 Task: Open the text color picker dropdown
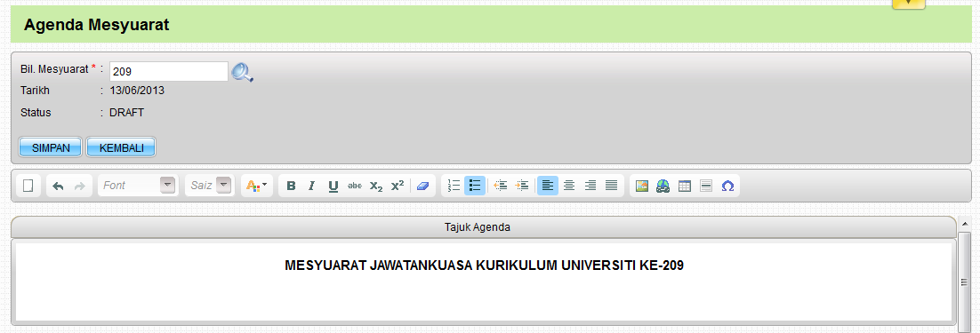click(x=257, y=186)
